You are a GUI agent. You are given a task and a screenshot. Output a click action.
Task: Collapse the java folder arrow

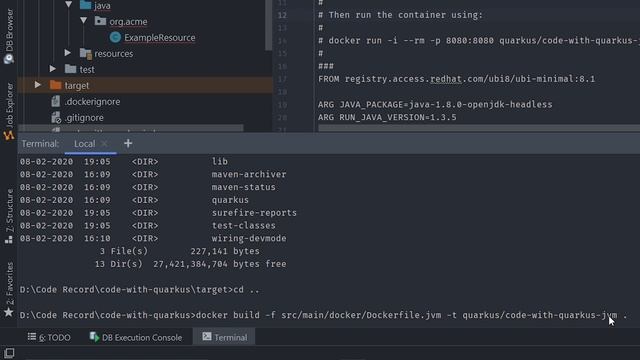pos(69,5)
